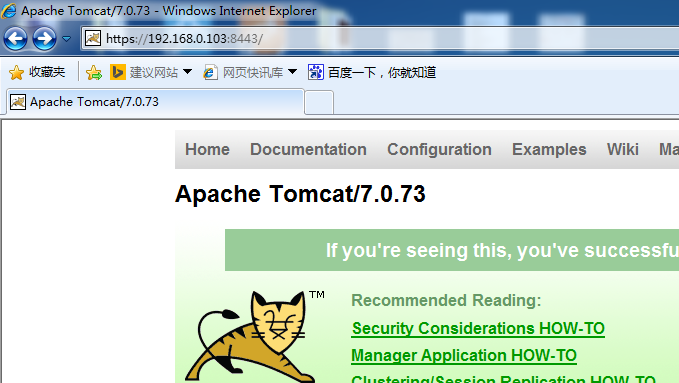Click the browser Forward arrow button
The height and width of the screenshot is (383, 679).
click(44, 39)
